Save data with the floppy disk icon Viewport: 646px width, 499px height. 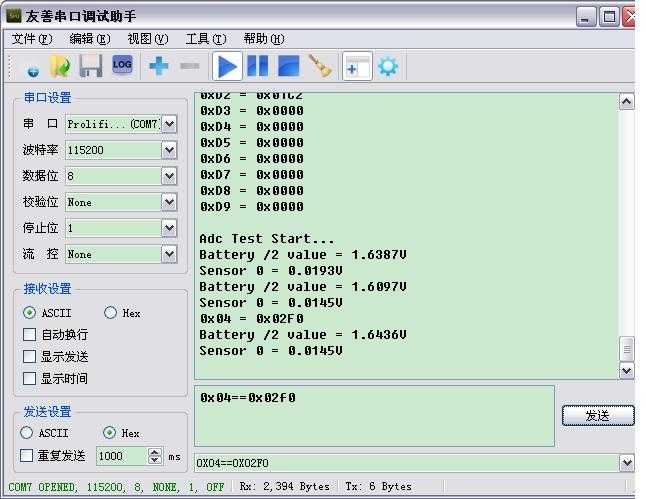91,66
